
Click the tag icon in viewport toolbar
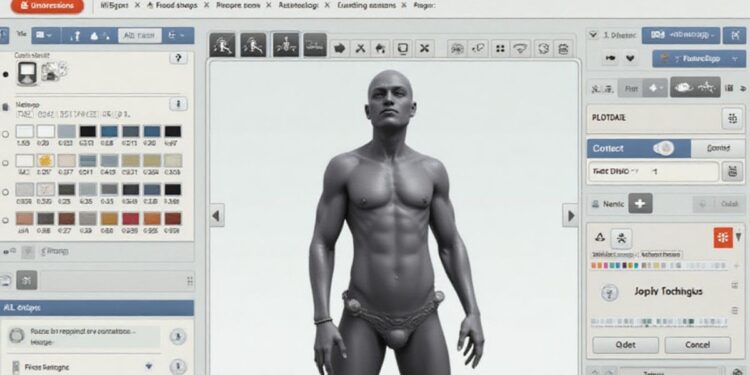click(x=479, y=48)
